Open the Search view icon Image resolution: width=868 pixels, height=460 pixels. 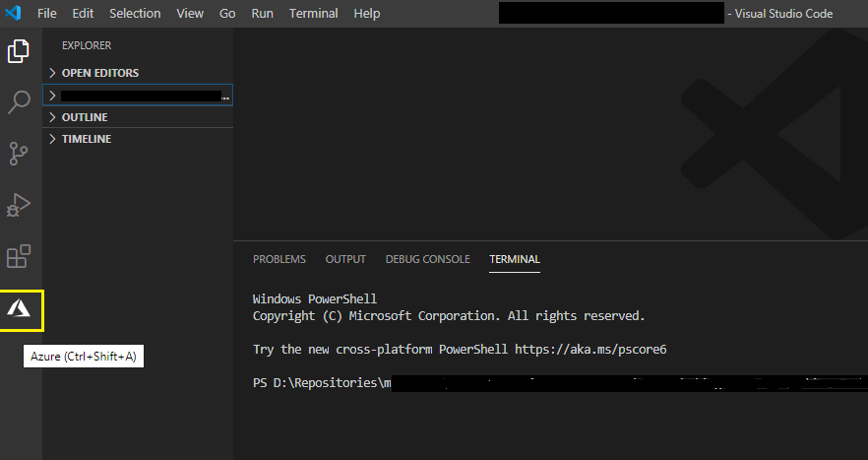[x=19, y=102]
